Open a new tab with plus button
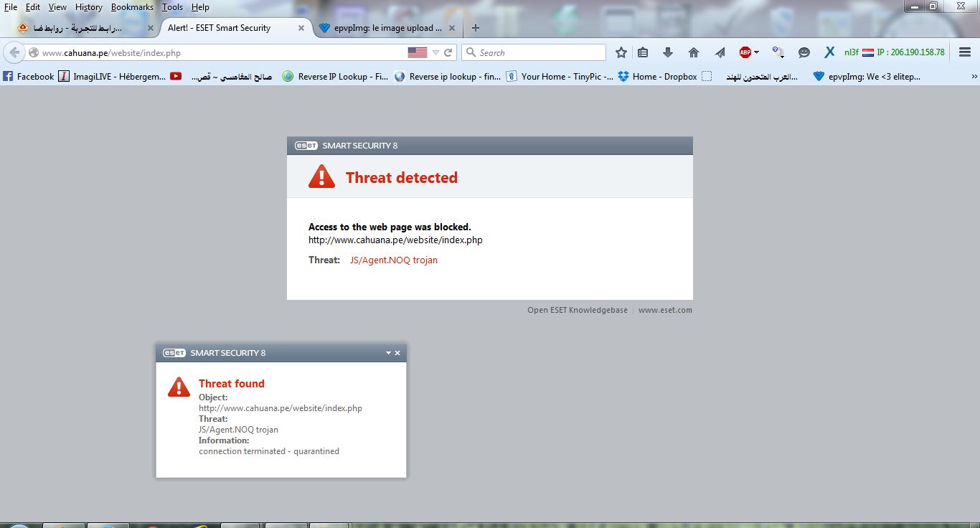980x528 pixels. (475, 28)
